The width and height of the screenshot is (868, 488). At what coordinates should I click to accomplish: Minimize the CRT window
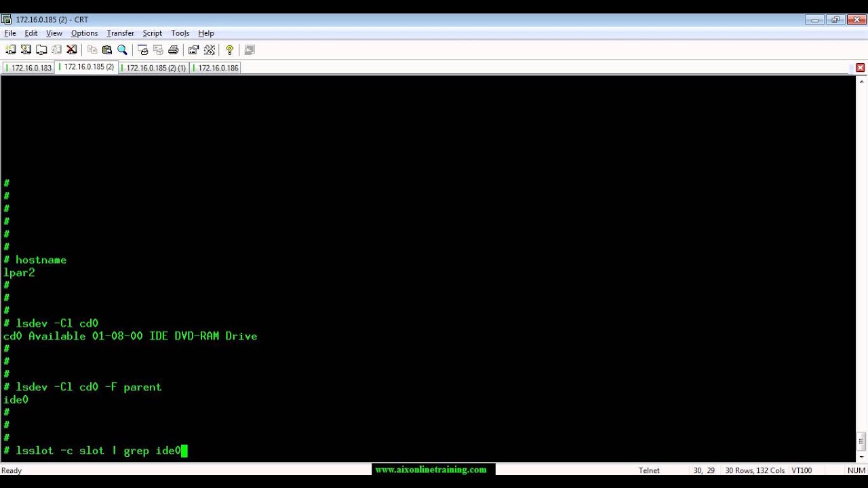[815, 20]
